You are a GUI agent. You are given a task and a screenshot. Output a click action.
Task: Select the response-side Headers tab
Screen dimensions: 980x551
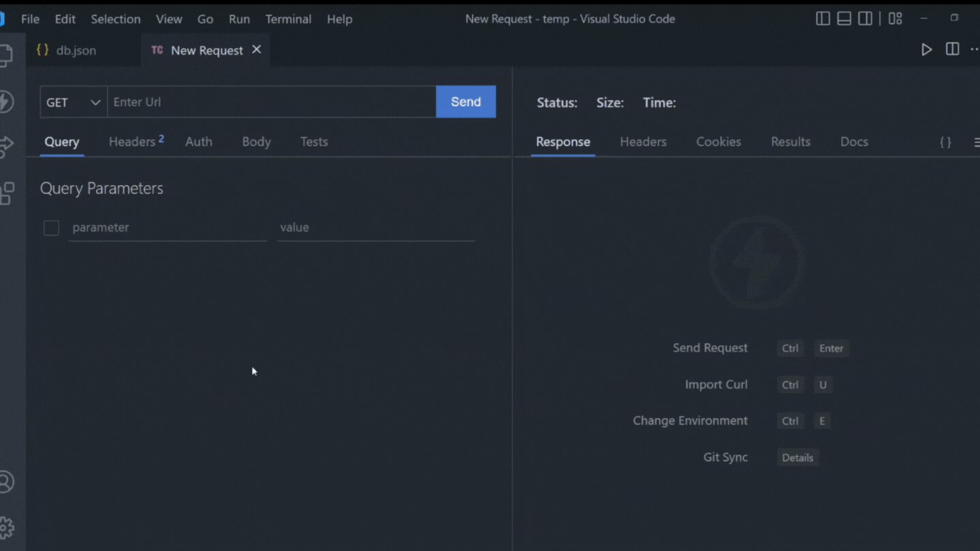coord(643,142)
